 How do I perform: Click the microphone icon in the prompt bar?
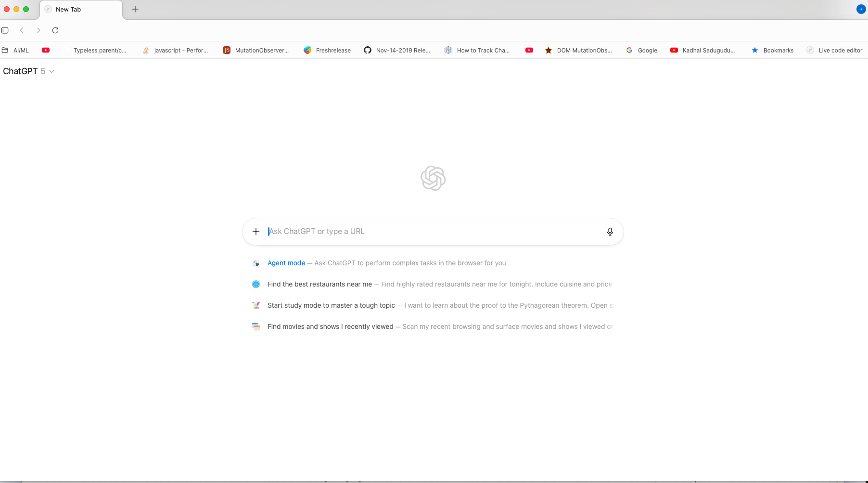[610, 232]
